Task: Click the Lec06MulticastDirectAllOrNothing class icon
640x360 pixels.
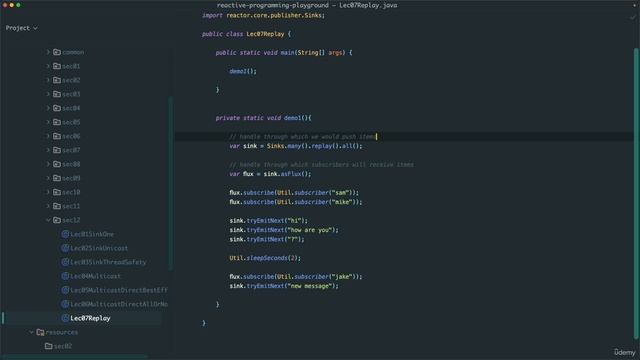Action: (x=65, y=304)
